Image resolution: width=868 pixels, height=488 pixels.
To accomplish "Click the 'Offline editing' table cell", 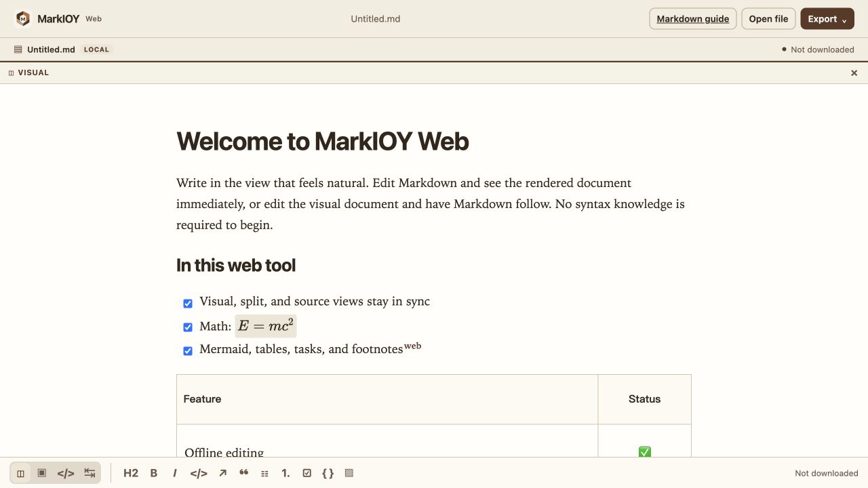I will (387, 441).
